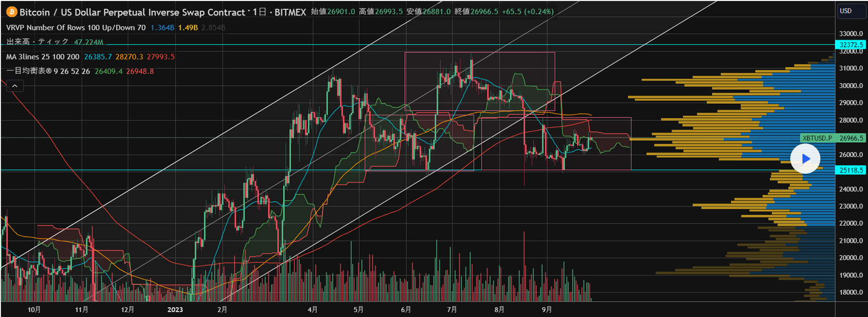Click the blue 26385.7 MA value
This screenshot has height=317, width=868.
pos(98,56)
